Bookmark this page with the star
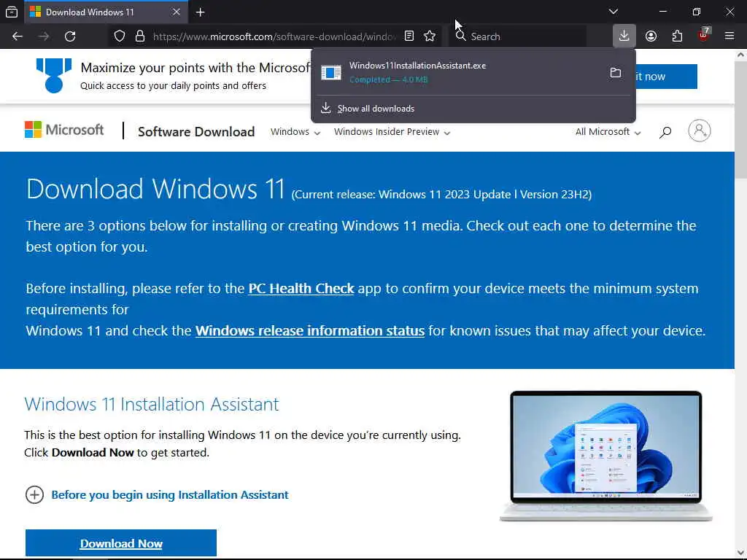Screen dimensions: 747x560 click(430, 36)
